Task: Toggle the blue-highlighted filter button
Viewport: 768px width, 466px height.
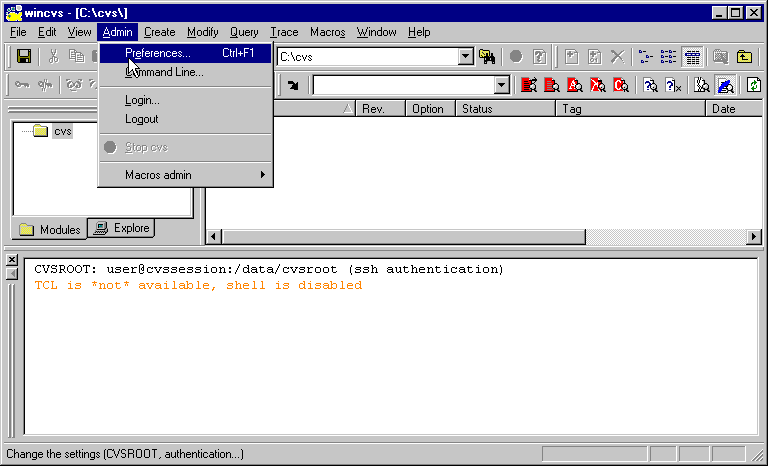Action: 725,86
